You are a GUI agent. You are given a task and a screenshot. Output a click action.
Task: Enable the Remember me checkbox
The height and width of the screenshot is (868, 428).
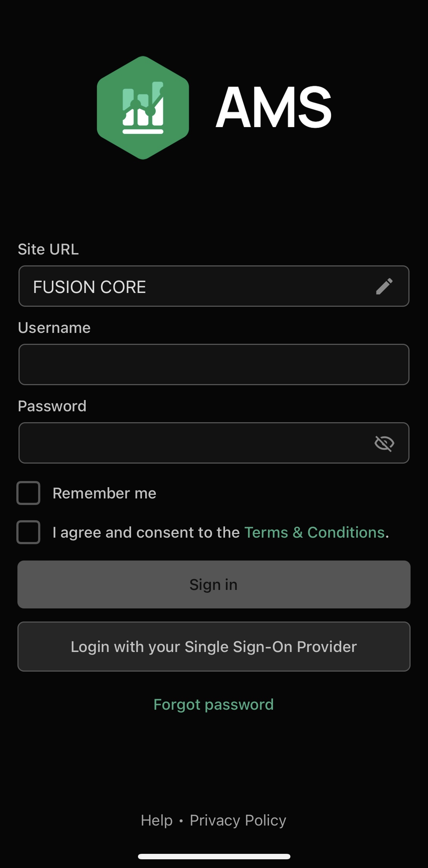(28, 493)
